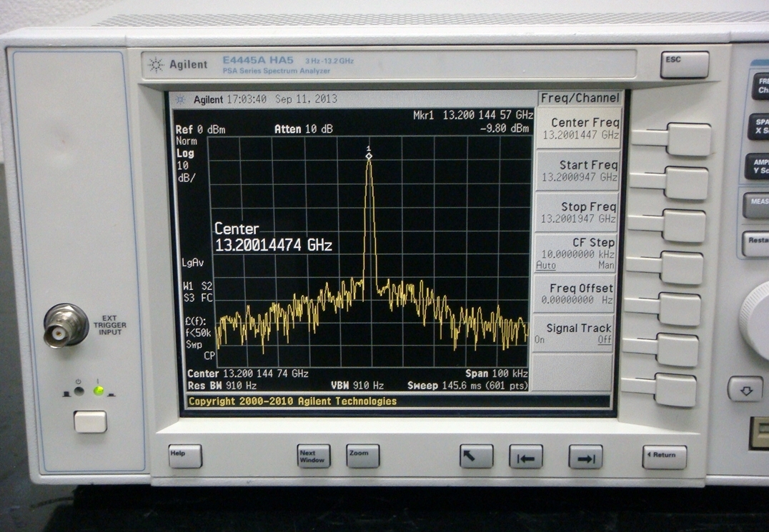
Task: Push the physical key beside Freq Offset
Action: click(680, 309)
